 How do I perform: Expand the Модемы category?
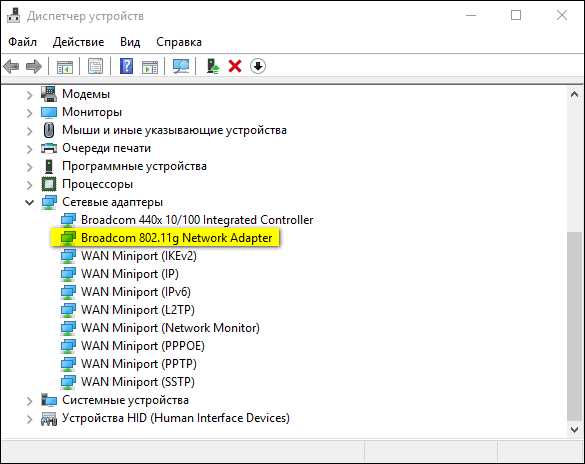tap(29, 95)
